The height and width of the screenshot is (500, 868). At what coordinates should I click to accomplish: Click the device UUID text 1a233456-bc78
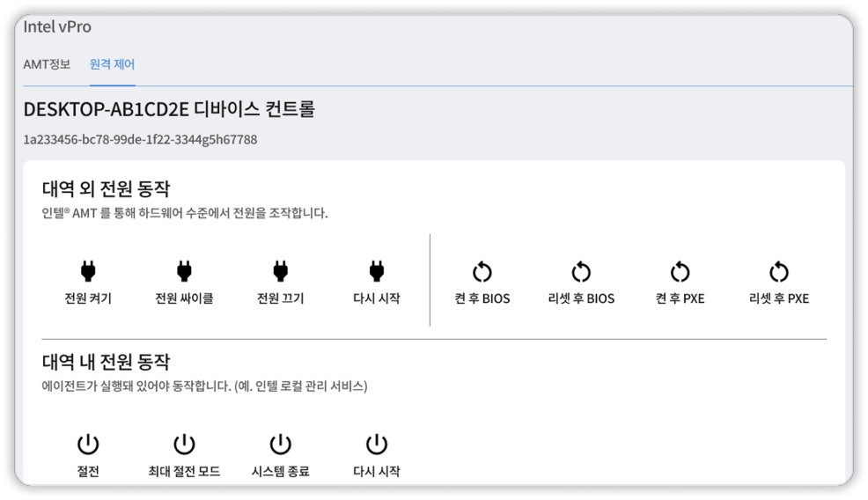[140, 139]
